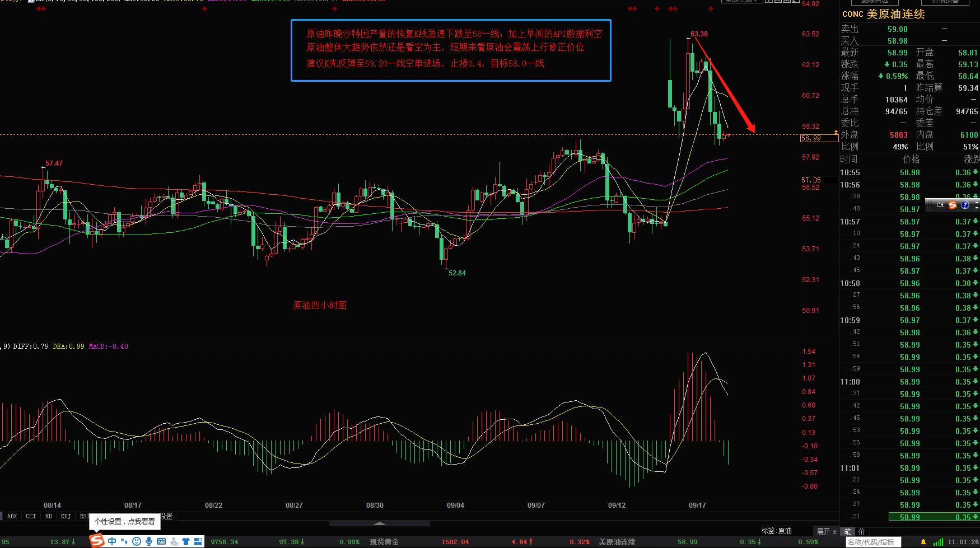The width and height of the screenshot is (980, 548).
Task: Click the 57.47 peak price label
Action: tap(54, 163)
